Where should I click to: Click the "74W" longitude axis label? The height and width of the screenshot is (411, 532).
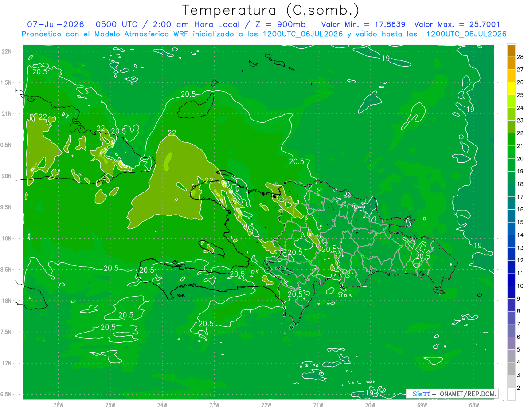click(162, 405)
